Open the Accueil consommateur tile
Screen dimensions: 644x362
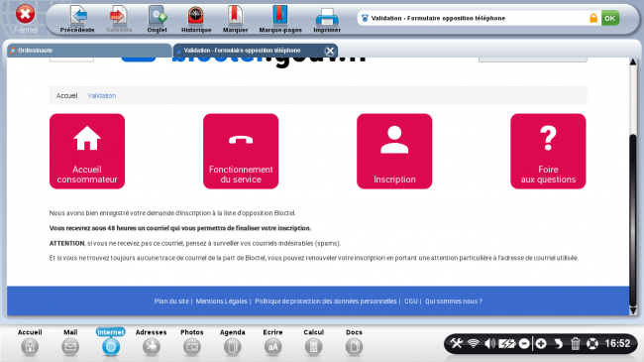[87, 152]
